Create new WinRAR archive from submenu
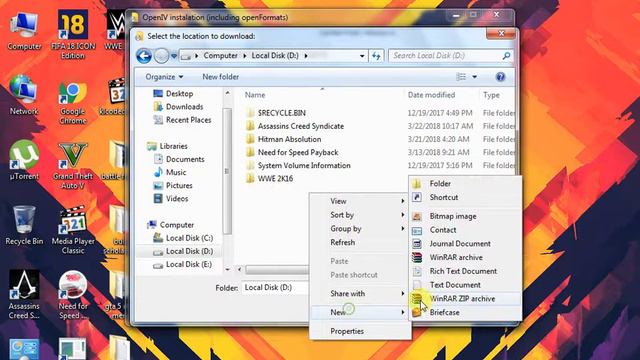Image resolution: width=640 pixels, height=360 pixels. coord(465,258)
